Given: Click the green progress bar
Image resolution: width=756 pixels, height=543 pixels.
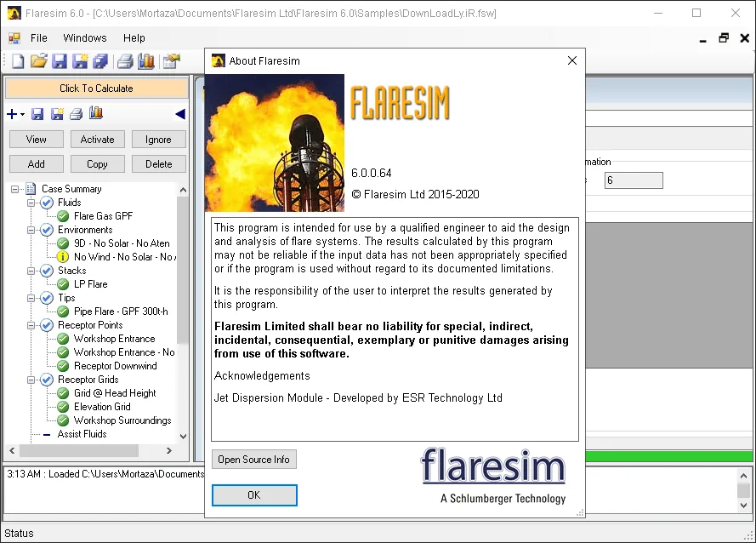Looking at the screenshot, I should [669, 456].
